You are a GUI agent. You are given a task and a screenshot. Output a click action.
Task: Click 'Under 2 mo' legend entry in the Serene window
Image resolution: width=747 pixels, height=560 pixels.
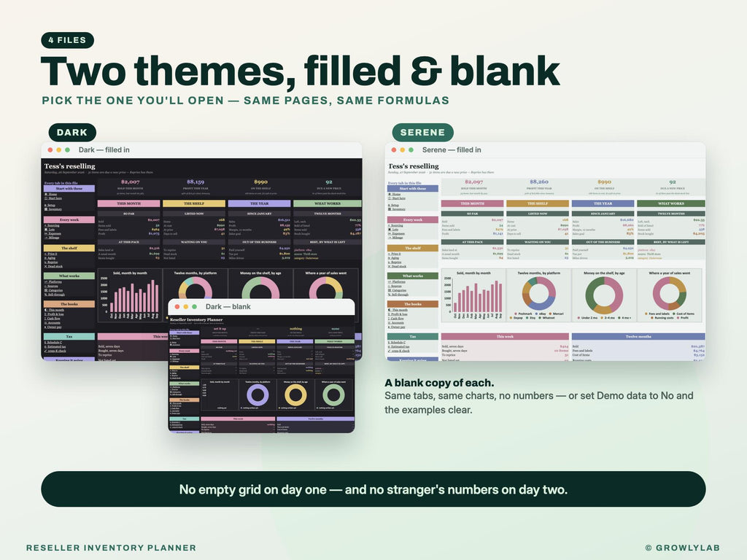click(x=589, y=318)
